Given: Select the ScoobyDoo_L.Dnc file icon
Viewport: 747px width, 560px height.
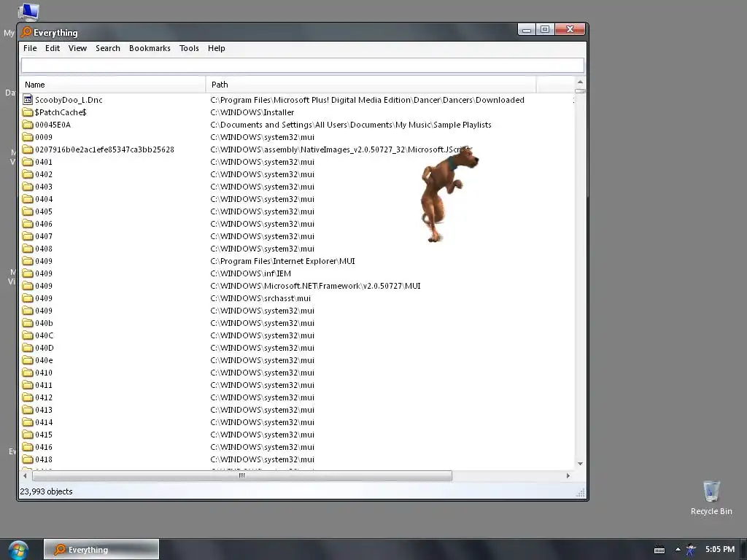Looking at the screenshot, I should (28, 99).
